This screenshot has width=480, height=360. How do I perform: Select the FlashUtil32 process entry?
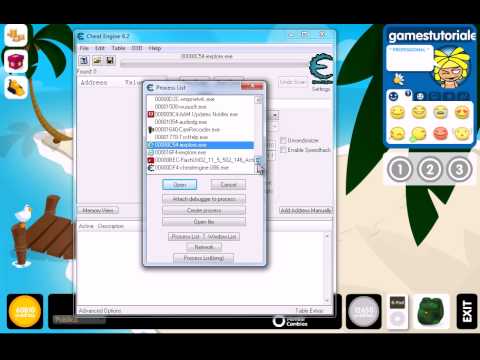pos(200,160)
